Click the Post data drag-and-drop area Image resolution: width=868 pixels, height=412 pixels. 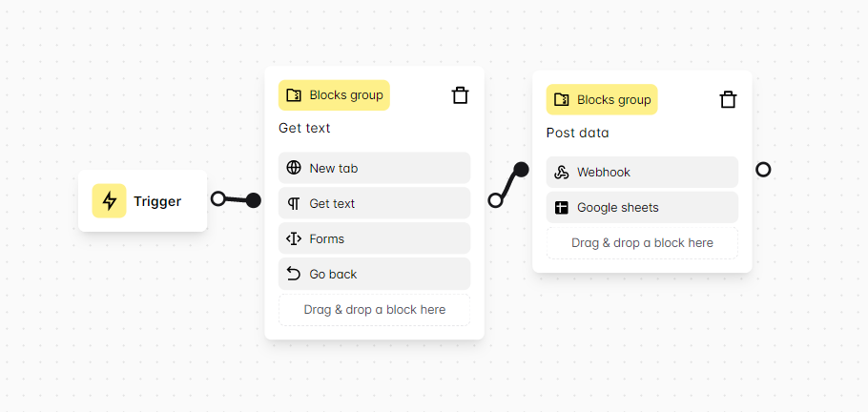pos(642,243)
